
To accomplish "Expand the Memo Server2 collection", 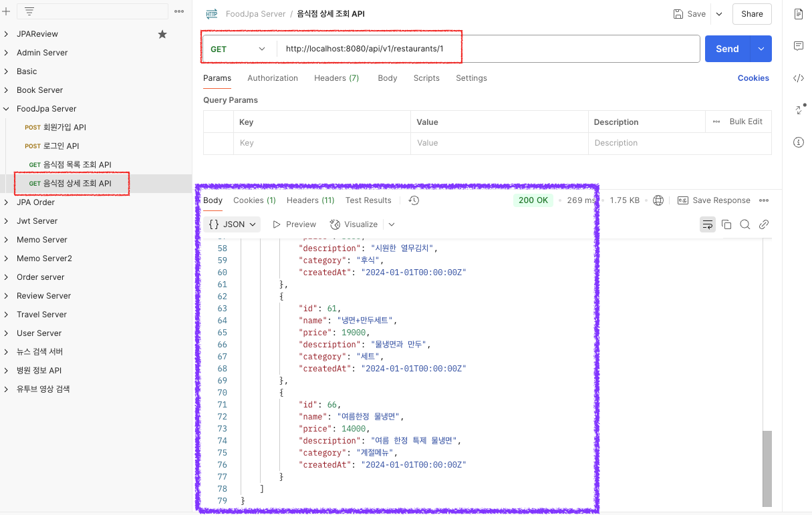I will 6,259.
